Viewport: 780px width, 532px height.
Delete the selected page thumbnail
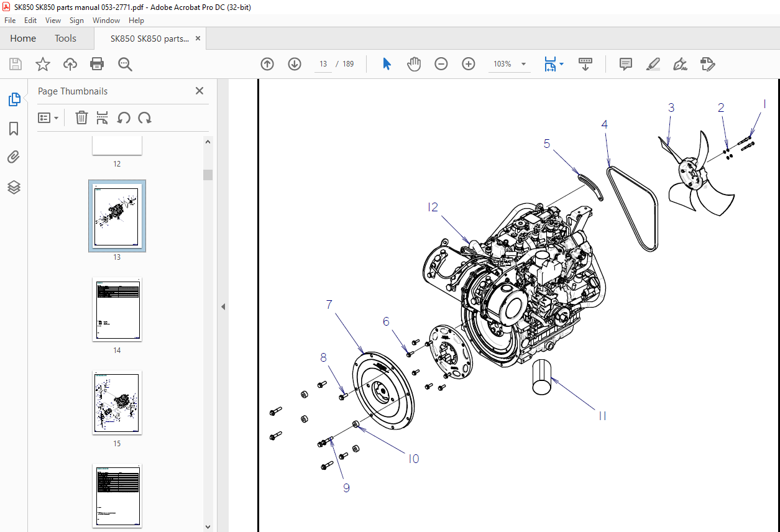pyautogui.click(x=81, y=117)
